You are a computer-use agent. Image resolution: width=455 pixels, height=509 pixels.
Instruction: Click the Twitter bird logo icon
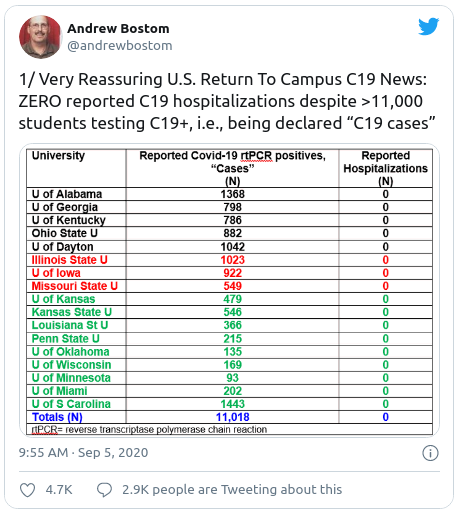click(429, 26)
